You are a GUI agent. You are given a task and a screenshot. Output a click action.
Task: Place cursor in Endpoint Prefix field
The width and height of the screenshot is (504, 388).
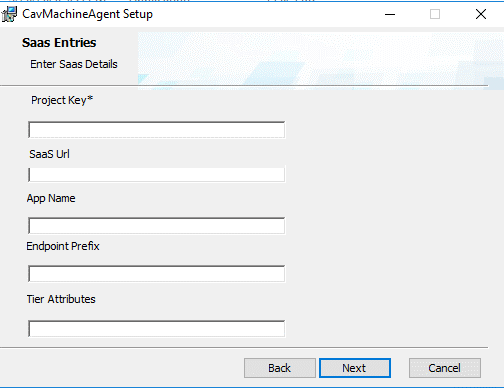157,274
